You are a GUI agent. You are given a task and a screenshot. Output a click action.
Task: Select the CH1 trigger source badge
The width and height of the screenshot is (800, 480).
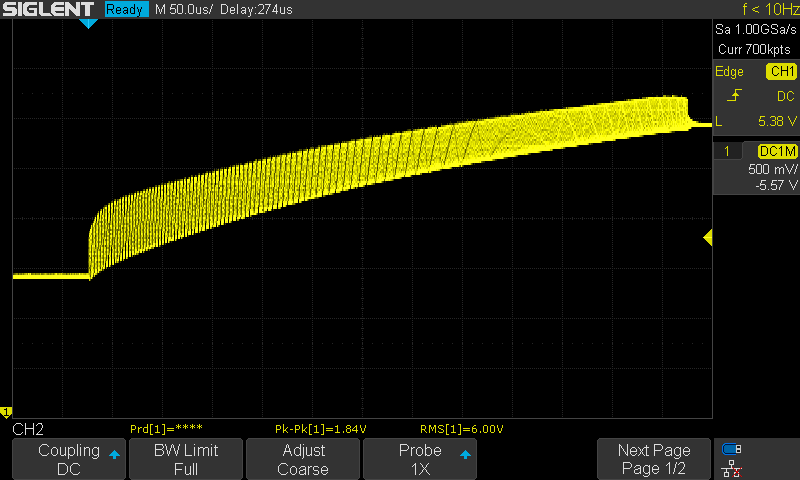(x=782, y=71)
